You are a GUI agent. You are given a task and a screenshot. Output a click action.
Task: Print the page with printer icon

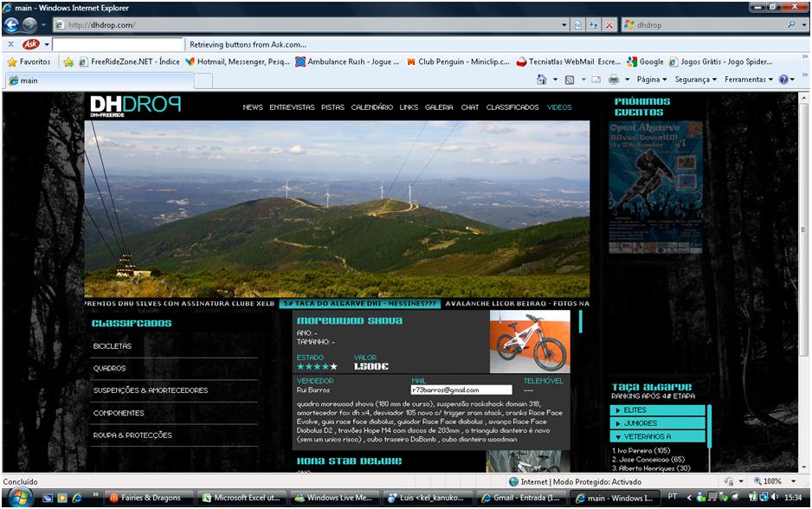coord(614,80)
